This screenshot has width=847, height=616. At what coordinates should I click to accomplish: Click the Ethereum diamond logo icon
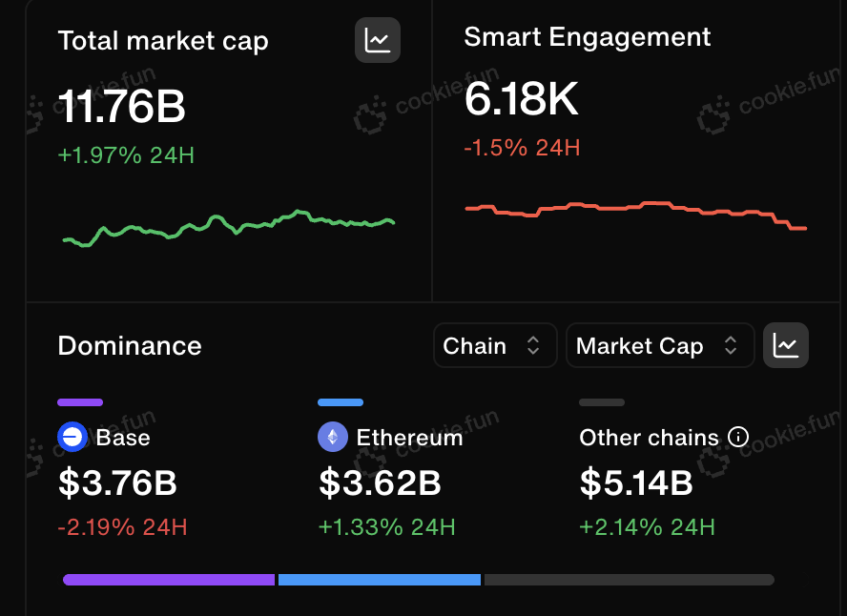click(x=333, y=437)
